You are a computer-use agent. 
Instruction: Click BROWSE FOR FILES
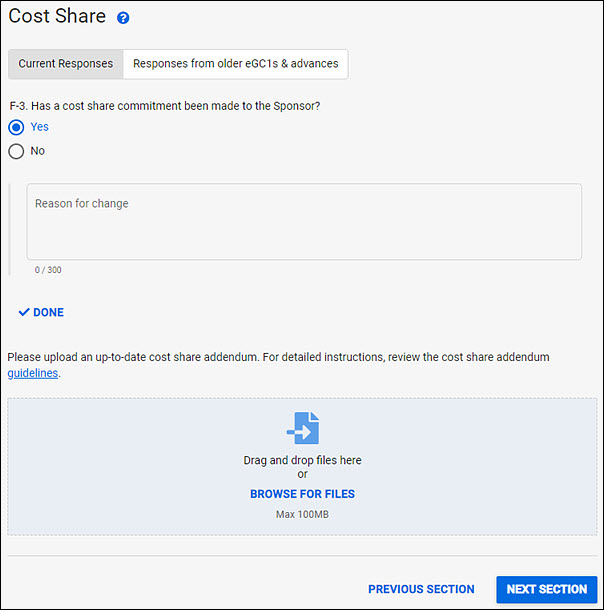(x=302, y=494)
